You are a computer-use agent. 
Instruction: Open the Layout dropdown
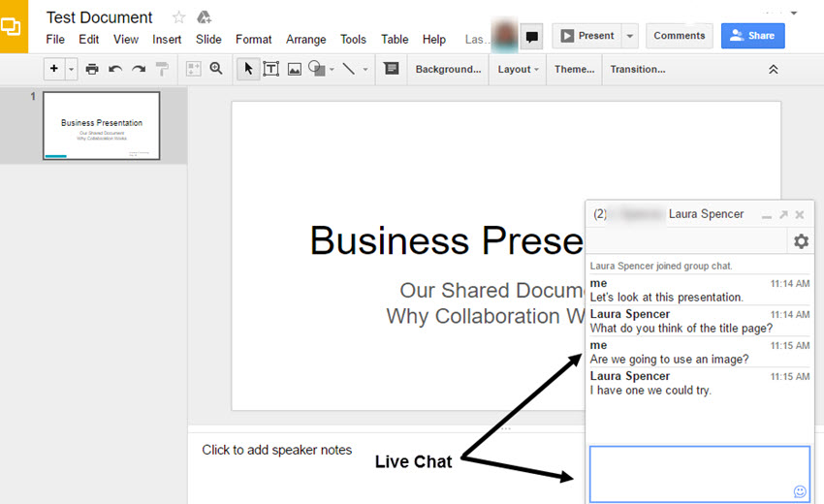click(x=518, y=70)
